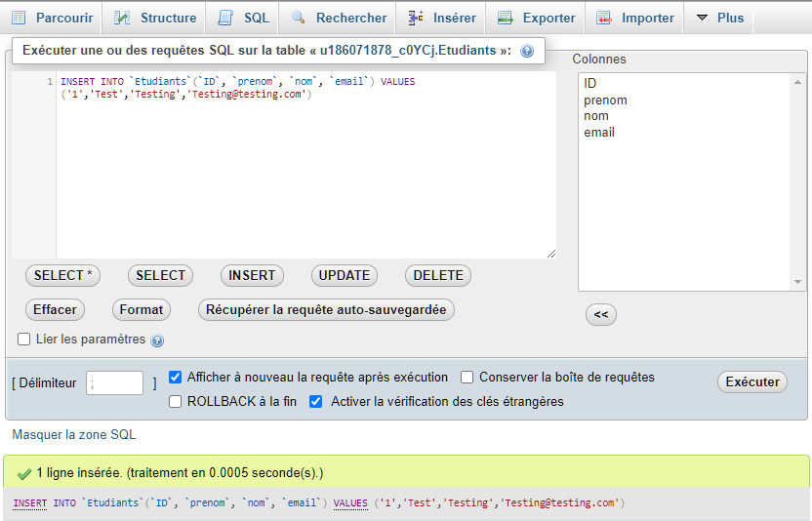Enable ROLLBACK à la fin option

point(176,401)
